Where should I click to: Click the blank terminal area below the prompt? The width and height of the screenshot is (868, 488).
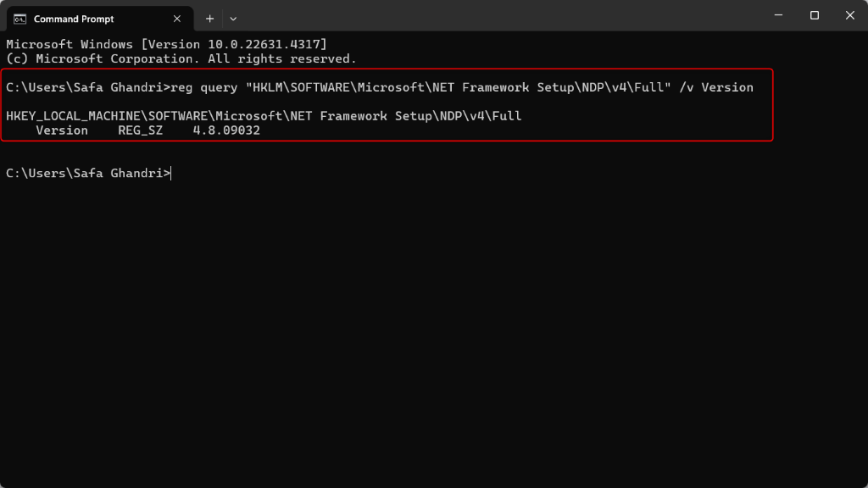coord(434,332)
